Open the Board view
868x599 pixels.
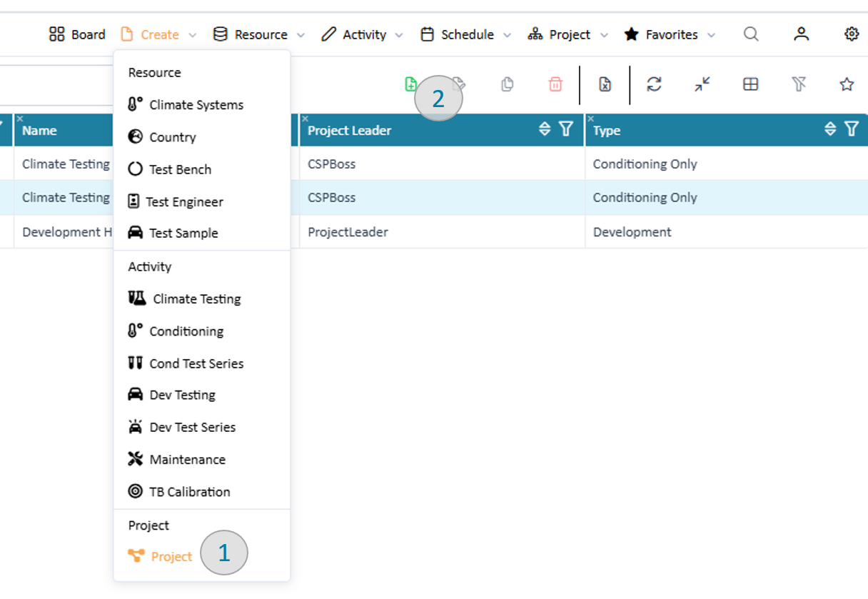click(77, 34)
